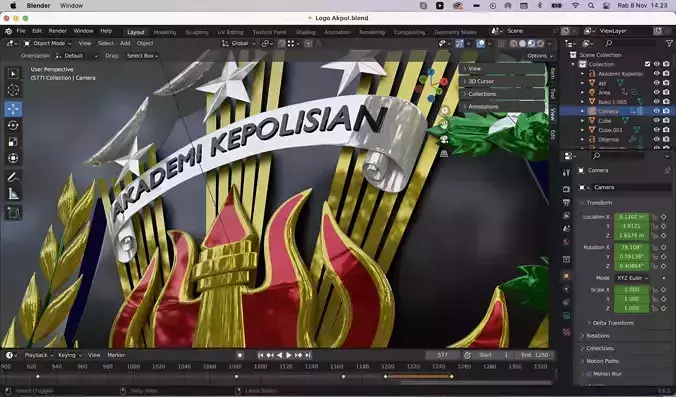Click the outliner filter funnel icon
676x397 pixels.
pyautogui.click(x=669, y=44)
